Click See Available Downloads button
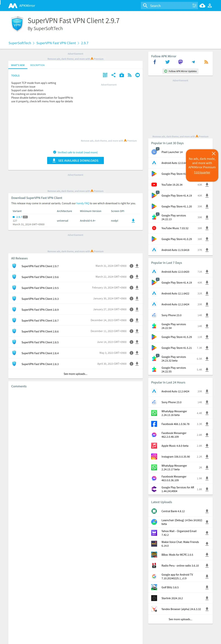Image resolution: width=221 pixels, height=644 pixels. [75, 161]
